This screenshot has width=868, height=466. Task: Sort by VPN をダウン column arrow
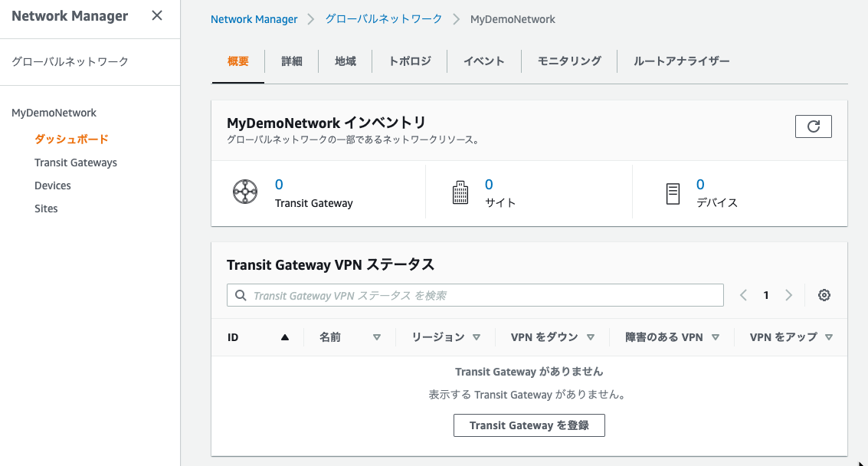[x=591, y=337]
